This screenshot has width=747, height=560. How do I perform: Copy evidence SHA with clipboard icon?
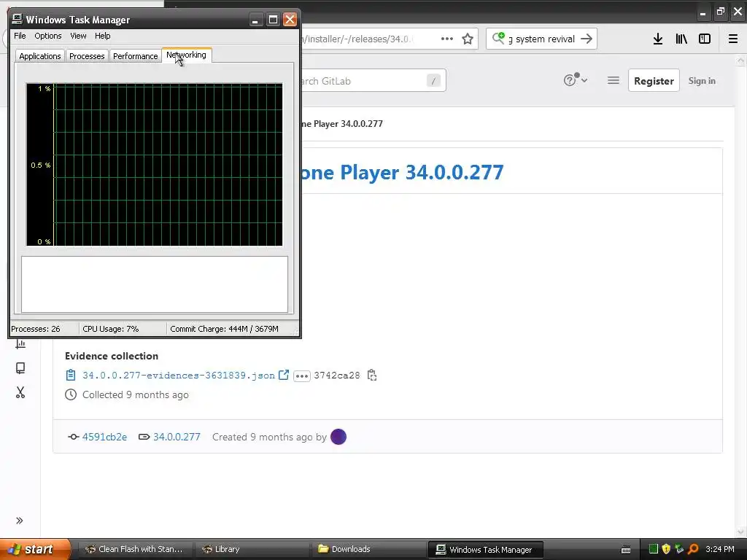click(372, 376)
